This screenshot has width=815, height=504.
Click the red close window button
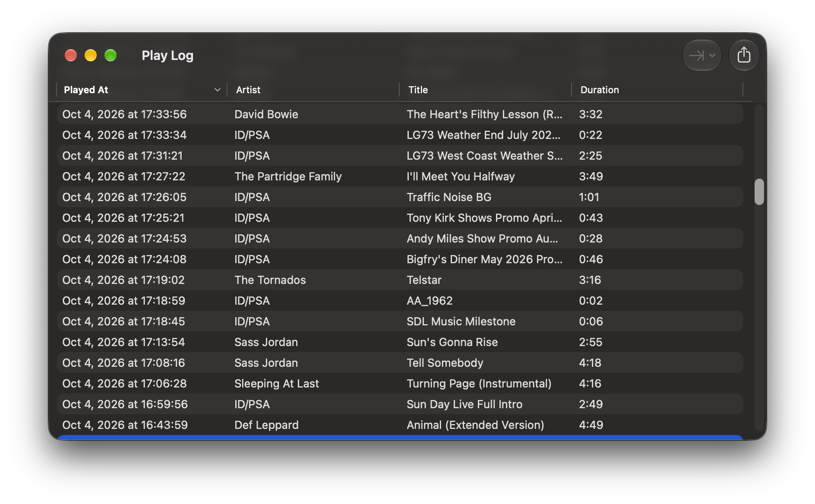click(71, 55)
